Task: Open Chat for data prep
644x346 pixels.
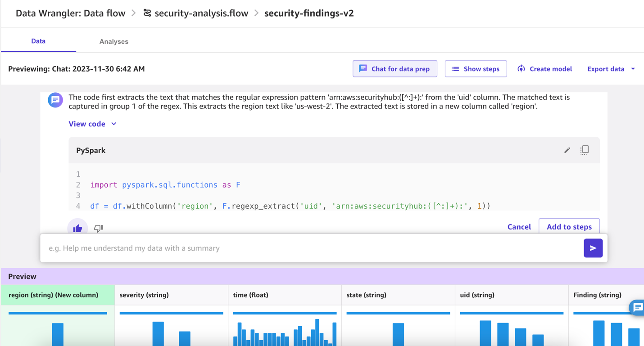Action: 395,69
